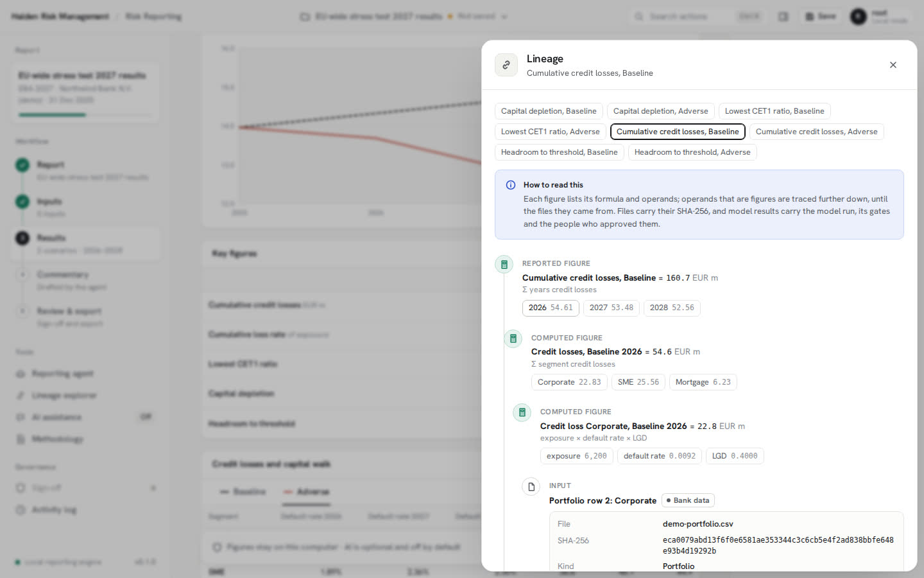Click the calculator icon for Credit loss Corporate

[522, 412]
